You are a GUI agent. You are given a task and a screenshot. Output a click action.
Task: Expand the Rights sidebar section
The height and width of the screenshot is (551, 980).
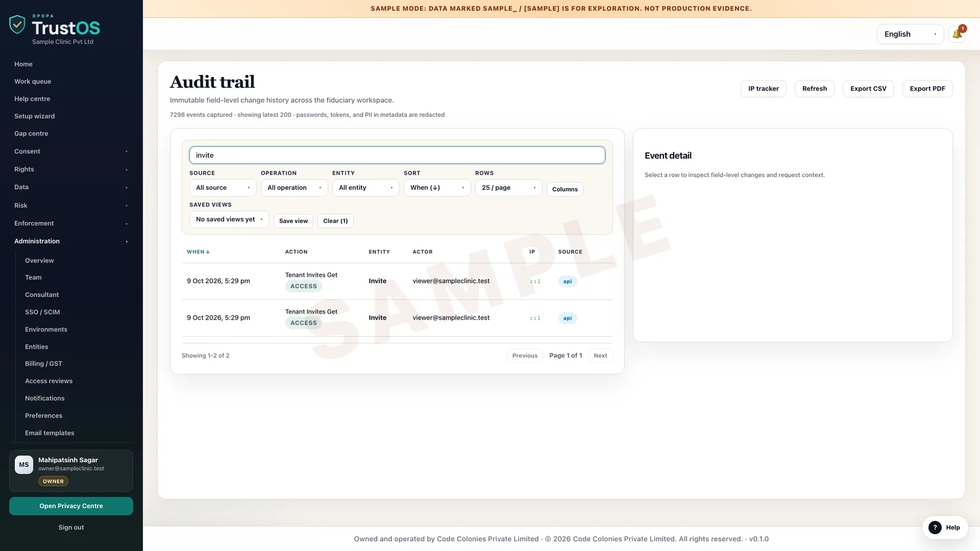point(71,169)
